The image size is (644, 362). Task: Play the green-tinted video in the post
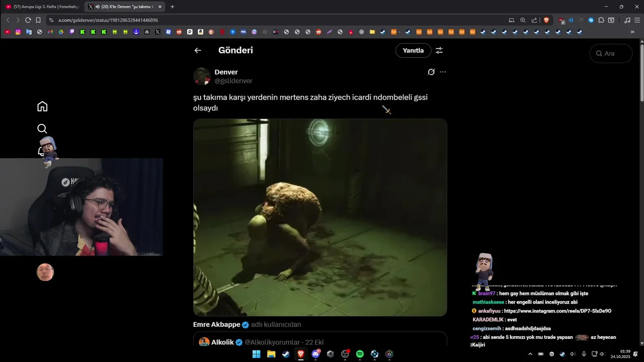320,217
